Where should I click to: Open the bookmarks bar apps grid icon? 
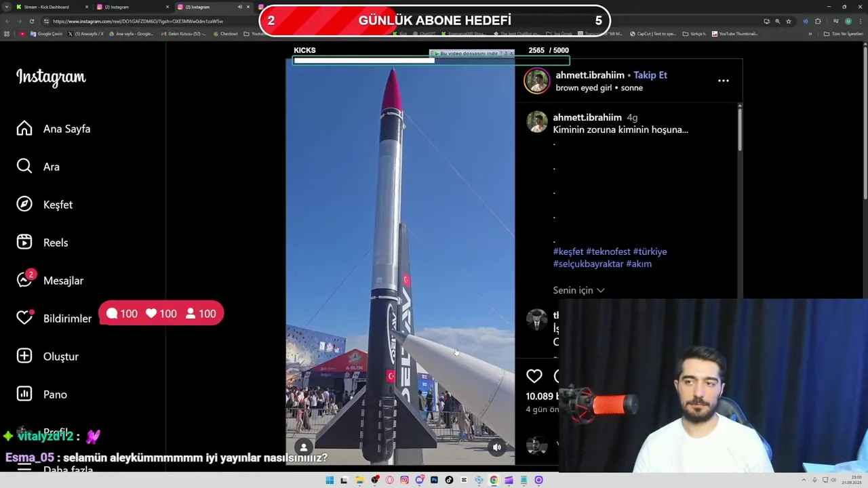7,34
